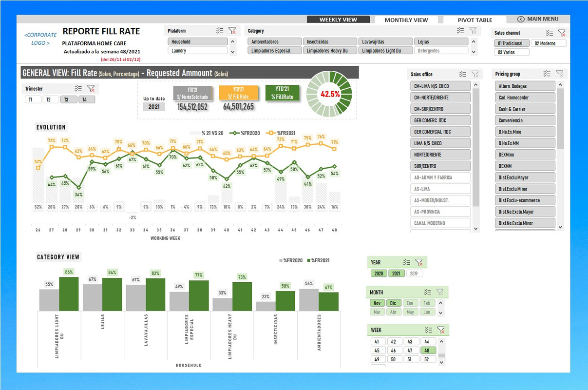Return to the MAIN MENU
Screen dimensions: 588x390
click(538, 19)
